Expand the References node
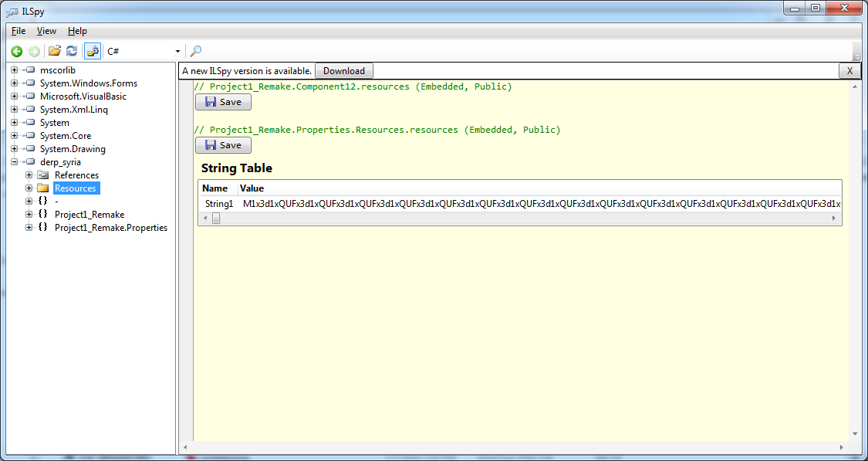This screenshot has height=461, width=868. [29, 175]
